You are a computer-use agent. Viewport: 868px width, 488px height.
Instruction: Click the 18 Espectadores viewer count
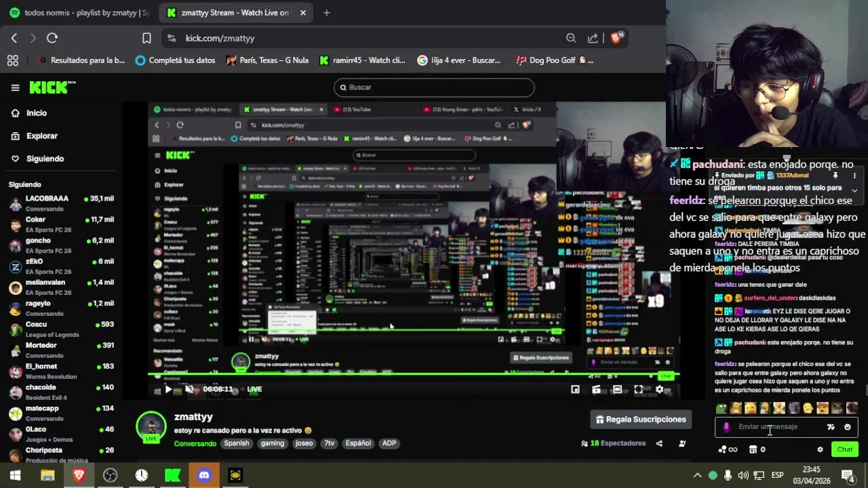coord(614,443)
